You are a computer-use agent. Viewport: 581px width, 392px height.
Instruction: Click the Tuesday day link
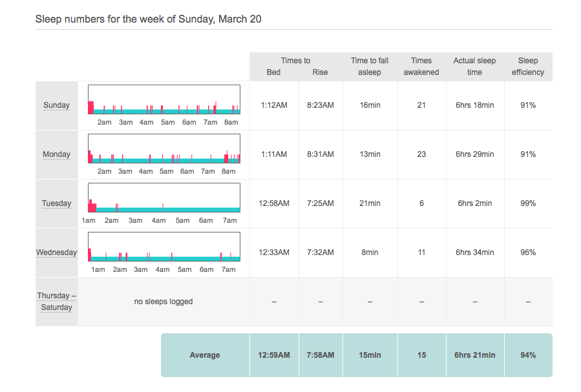[56, 203]
